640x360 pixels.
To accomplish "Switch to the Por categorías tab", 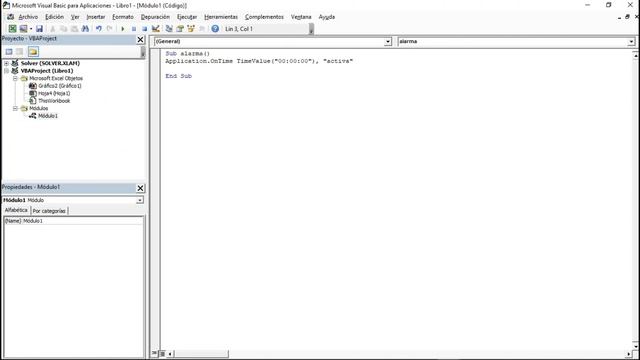I will [49, 211].
